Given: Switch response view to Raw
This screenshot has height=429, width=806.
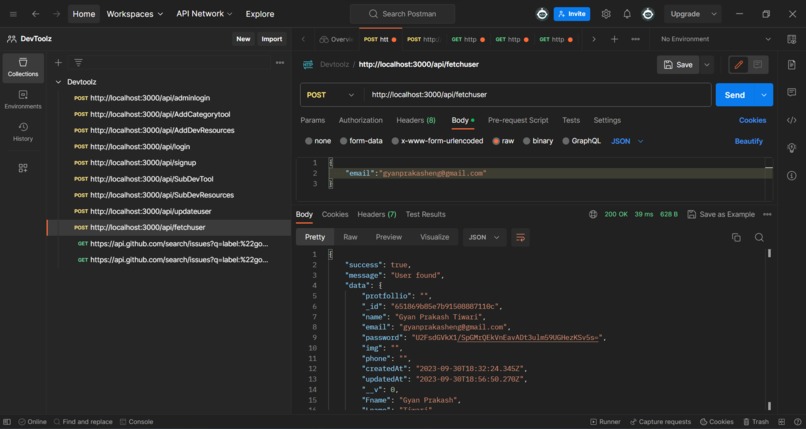Looking at the screenshot, I should [x=350, y=237].
